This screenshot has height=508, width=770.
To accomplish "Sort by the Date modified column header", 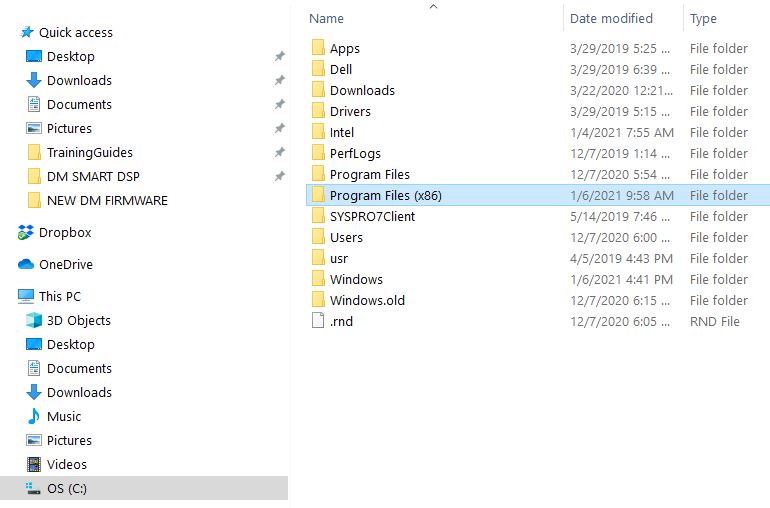I will [x=611, y=19].
